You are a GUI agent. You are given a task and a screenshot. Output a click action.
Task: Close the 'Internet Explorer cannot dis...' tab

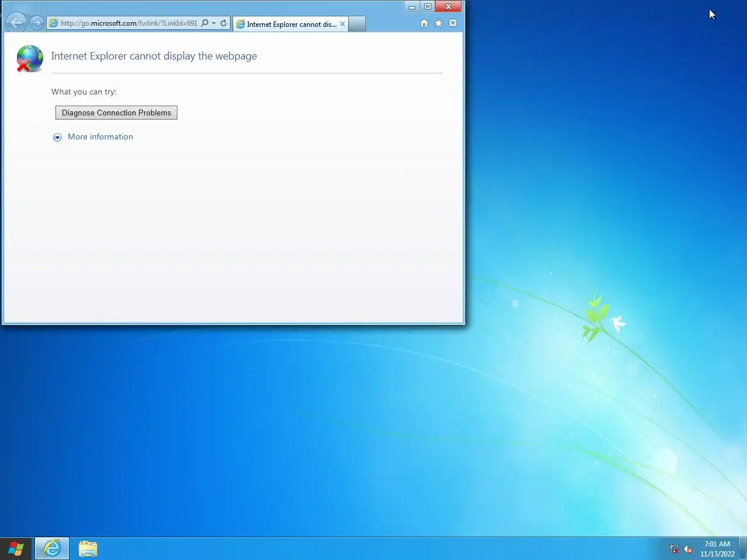(x=343, y=24)
